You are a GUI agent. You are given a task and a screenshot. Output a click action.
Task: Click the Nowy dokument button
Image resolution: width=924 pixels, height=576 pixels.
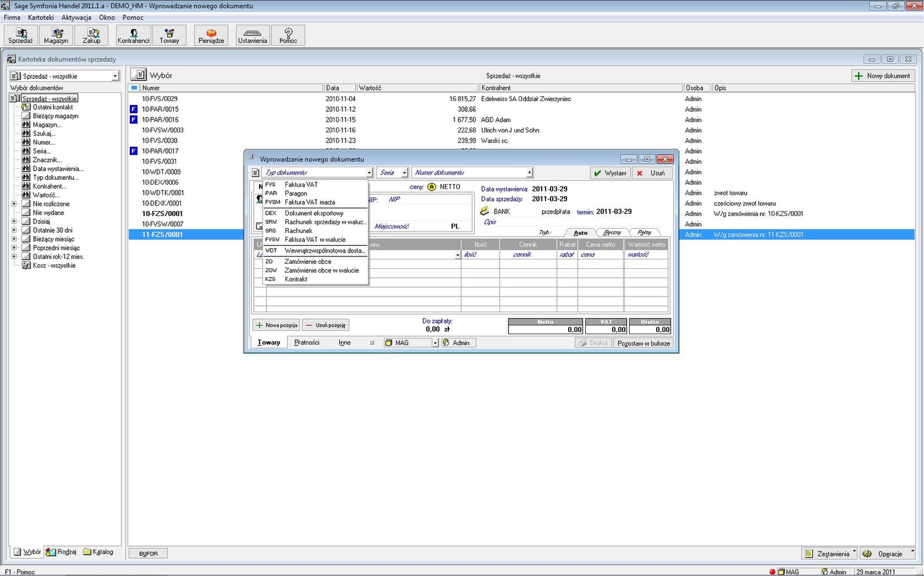[883, 76]
